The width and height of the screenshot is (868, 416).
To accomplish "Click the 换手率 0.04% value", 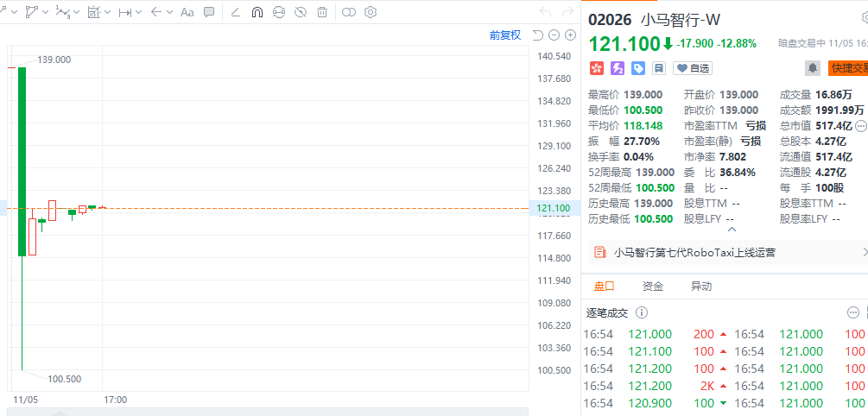I will (x=639, y=156).
